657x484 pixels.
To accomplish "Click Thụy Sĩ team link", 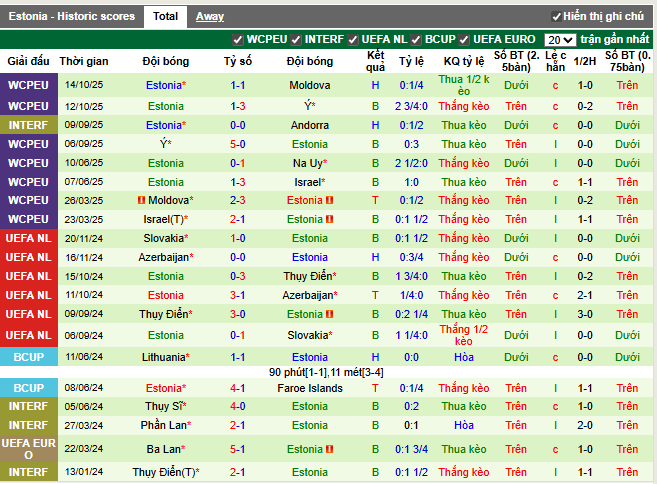I will coord(166,406).
